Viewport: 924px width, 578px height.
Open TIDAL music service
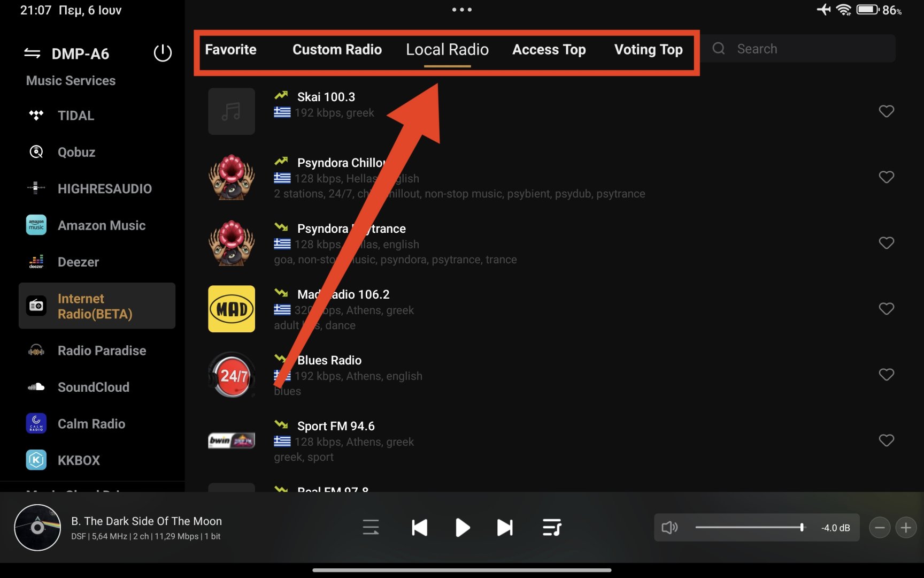[76, 116]
